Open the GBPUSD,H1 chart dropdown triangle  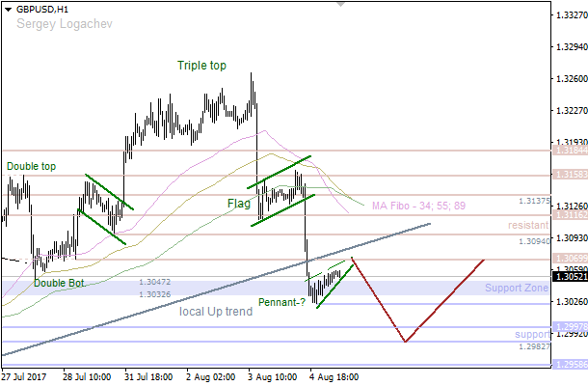tap(9, 9)
